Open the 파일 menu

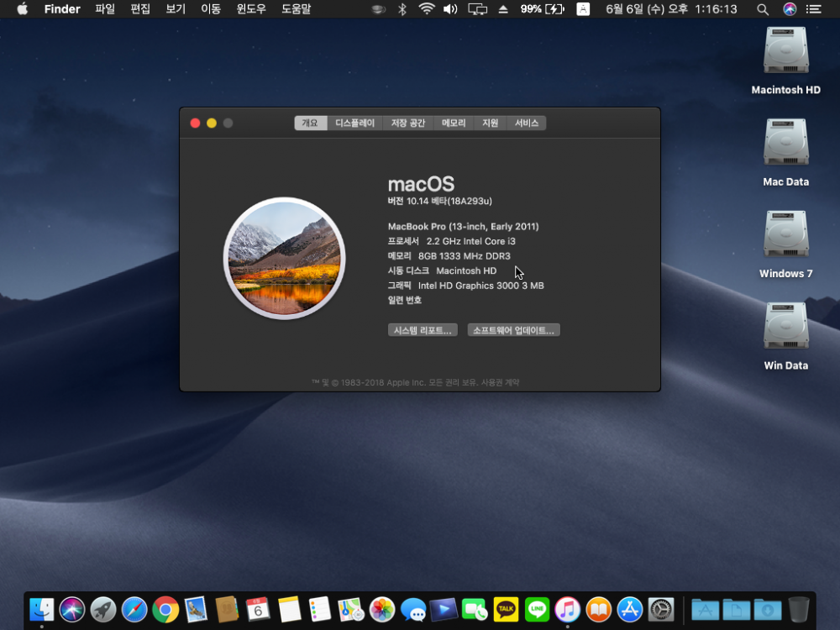[x=105, y=9]
